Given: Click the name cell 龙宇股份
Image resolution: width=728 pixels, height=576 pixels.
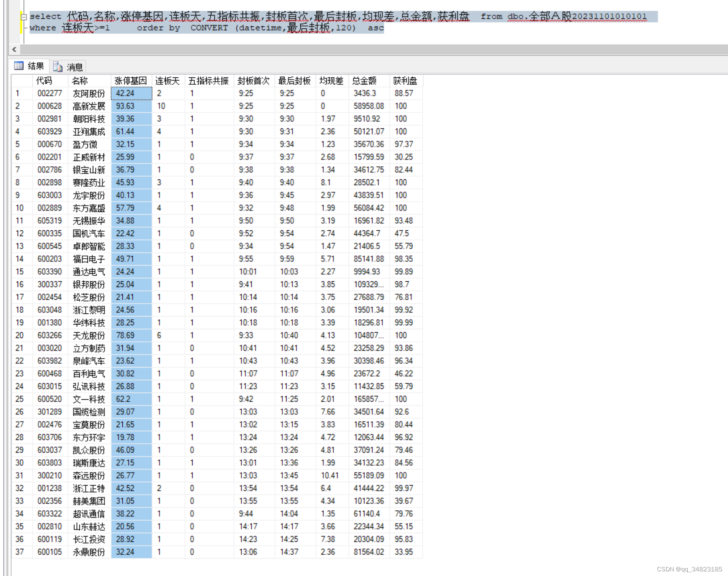Looking at the screenshot, I should tap(90, 195).
